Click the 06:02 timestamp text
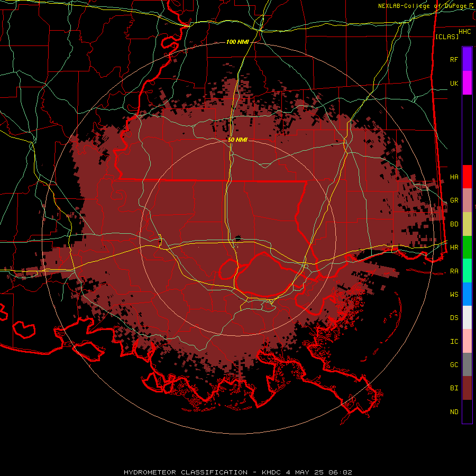The image size is (476, 476). click(341, 472)
